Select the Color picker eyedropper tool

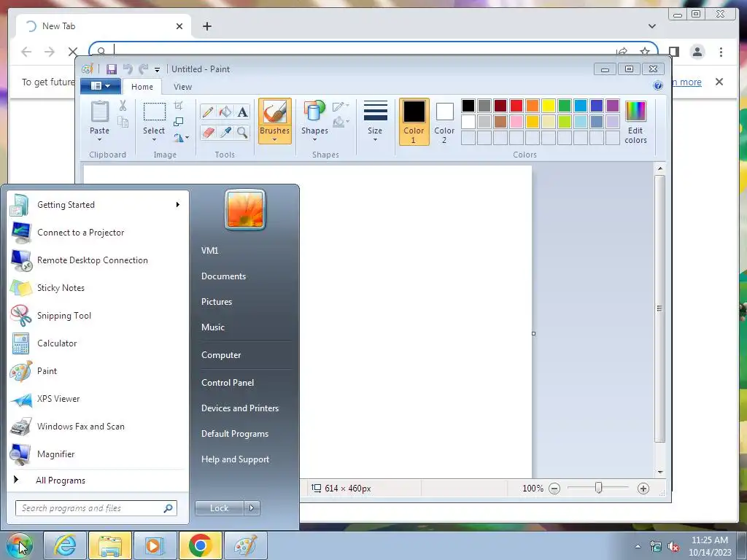225,132
